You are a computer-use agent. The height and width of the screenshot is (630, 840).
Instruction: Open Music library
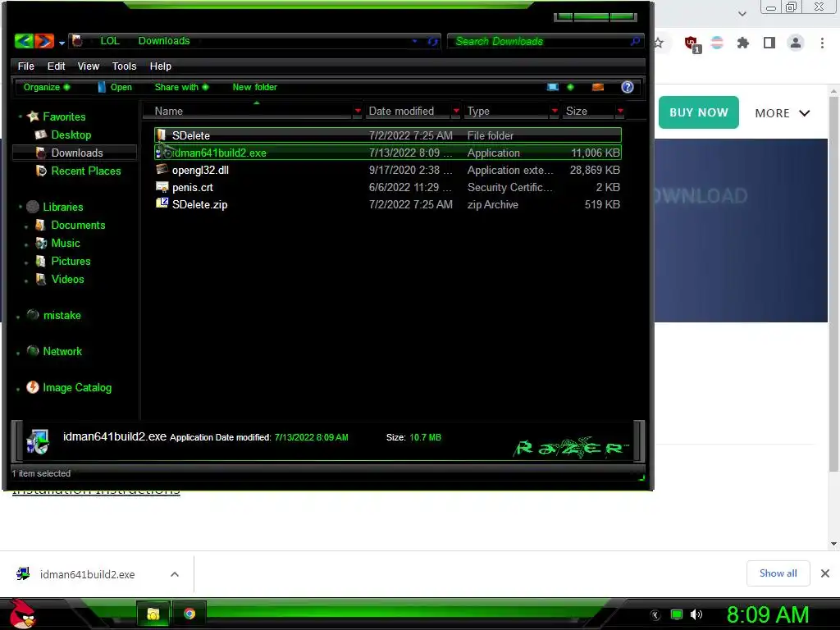pos(66,243)
